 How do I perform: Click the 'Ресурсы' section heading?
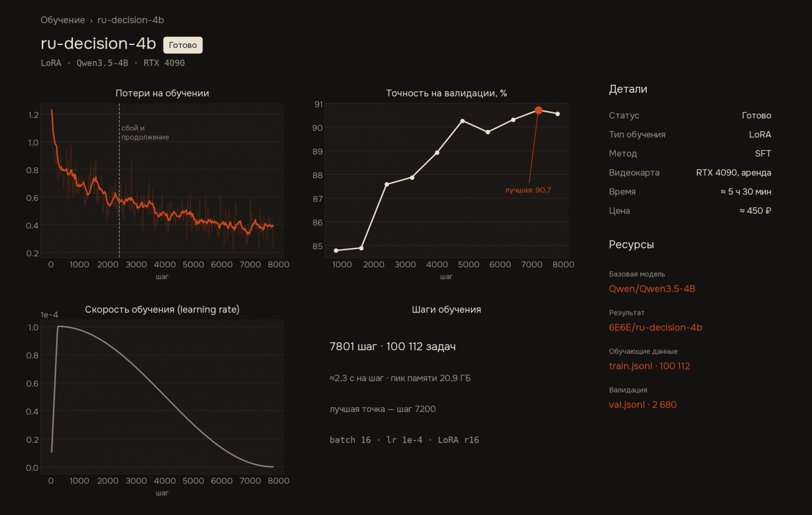[x=631, y=244]
